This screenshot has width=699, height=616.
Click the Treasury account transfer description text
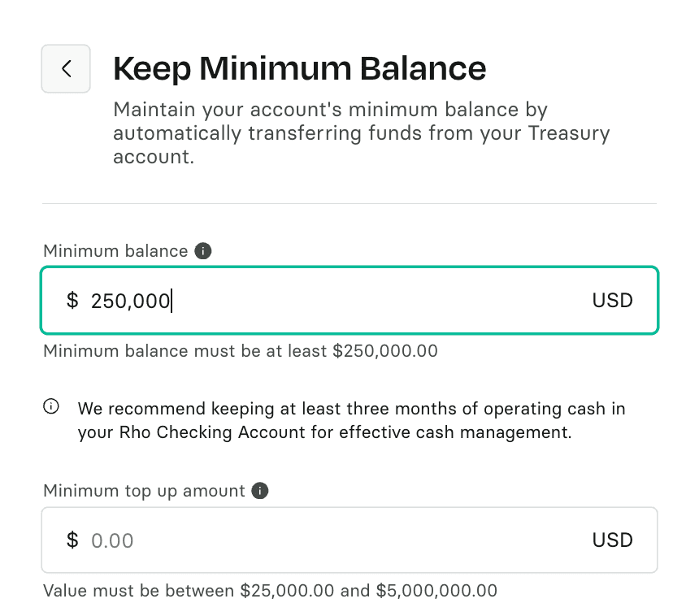pyautogui.click(x=361, y=132)
